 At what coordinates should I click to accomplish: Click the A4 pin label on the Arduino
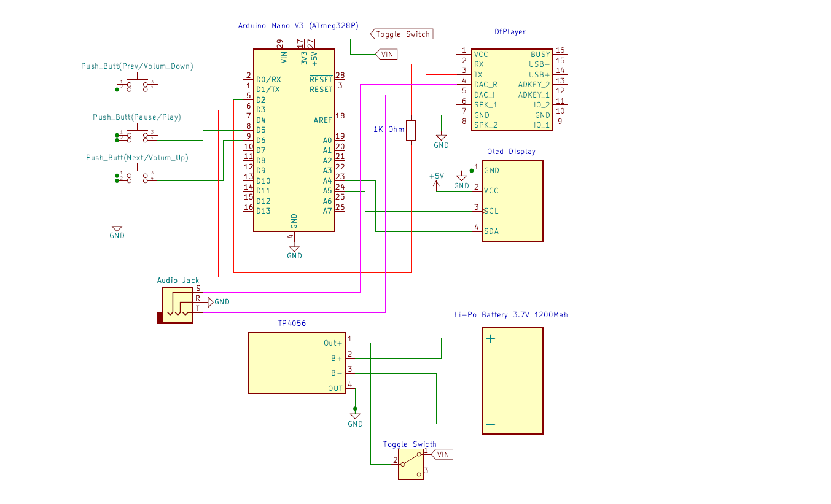327,180
